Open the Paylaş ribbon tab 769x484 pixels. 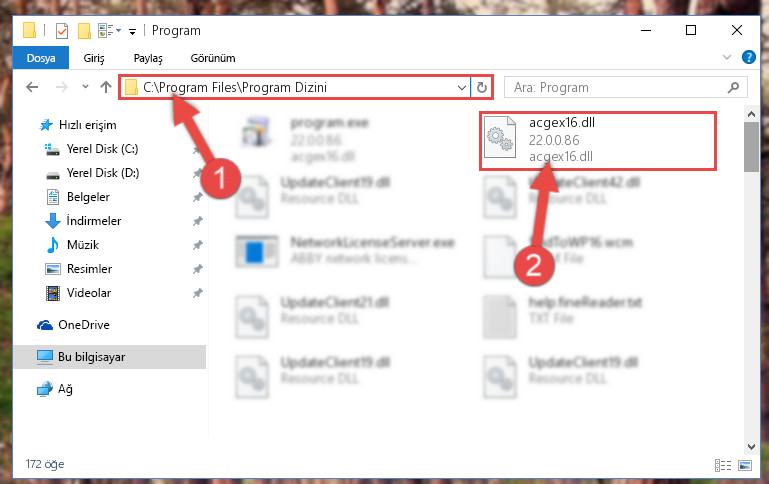(x=148, y=58)
